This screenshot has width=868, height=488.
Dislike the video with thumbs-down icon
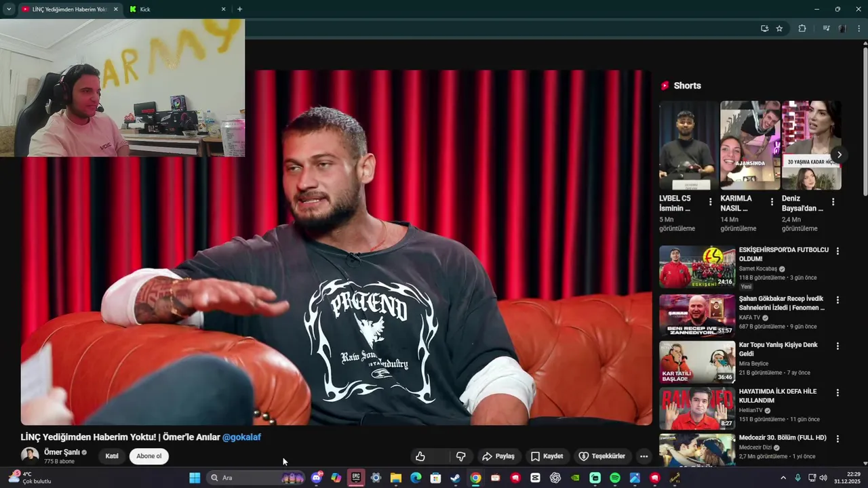[460, 456]
